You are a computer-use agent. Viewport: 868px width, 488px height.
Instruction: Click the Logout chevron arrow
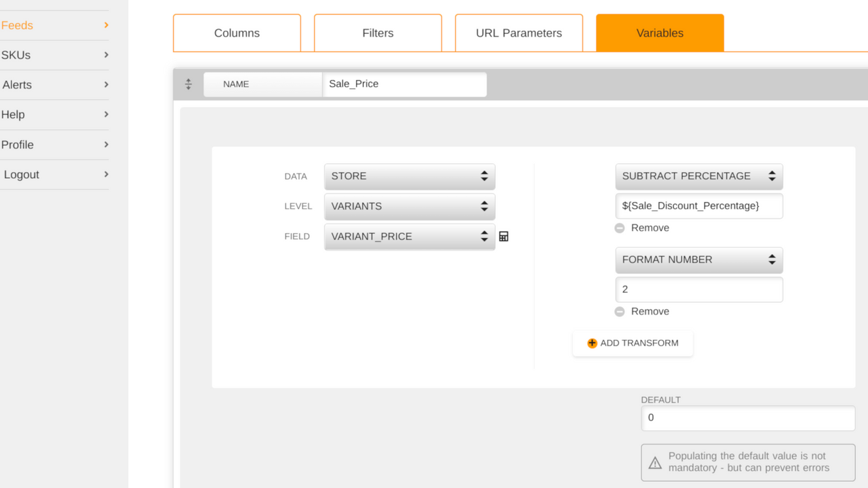106,174
